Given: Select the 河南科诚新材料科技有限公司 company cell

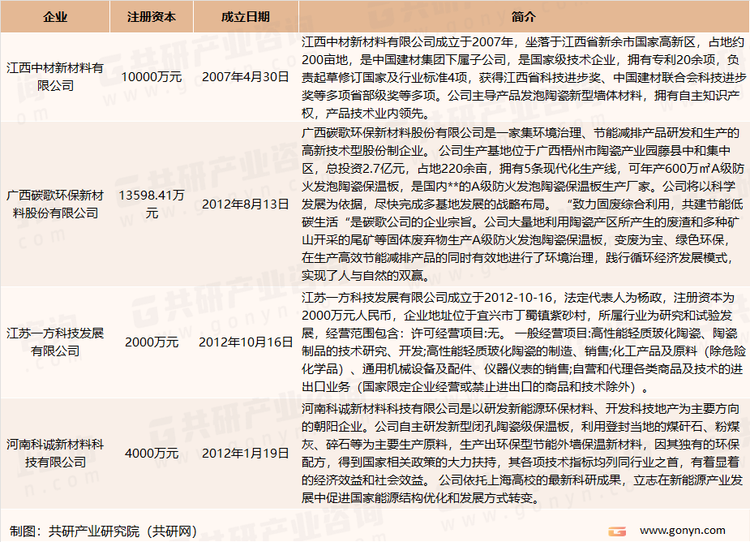Looking at the screenshot, I should [55, 453].
